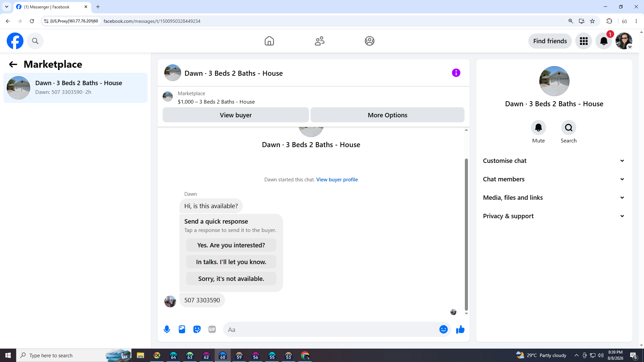Open the Groups icon in top navigation
Viewport: 644px width, 362px height.
point(369,41)
